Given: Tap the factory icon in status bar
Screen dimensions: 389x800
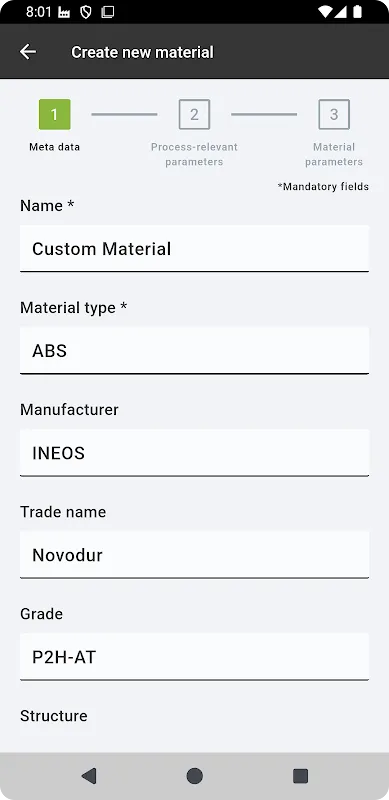Looking at the screenshot, I should (x=64, y=12).
